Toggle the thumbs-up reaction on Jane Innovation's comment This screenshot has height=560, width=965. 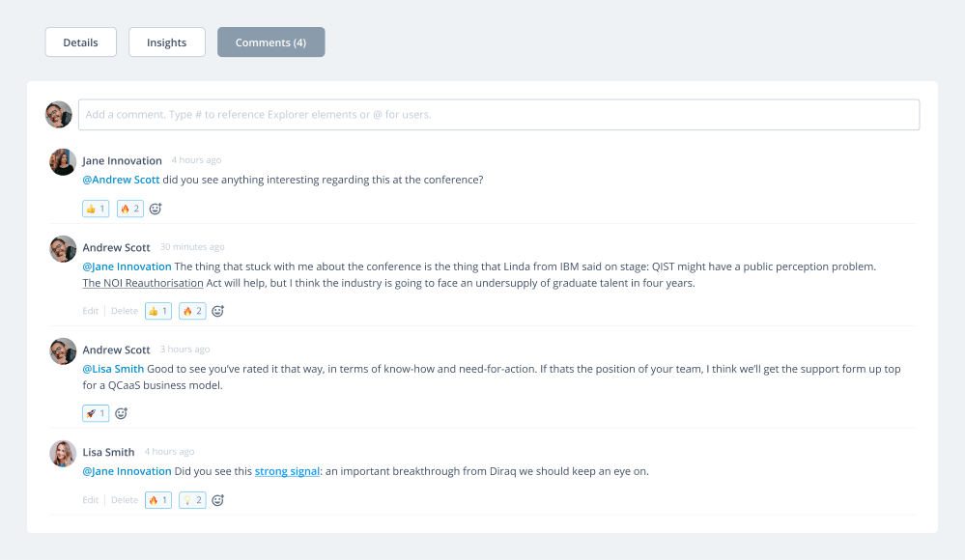96,209
